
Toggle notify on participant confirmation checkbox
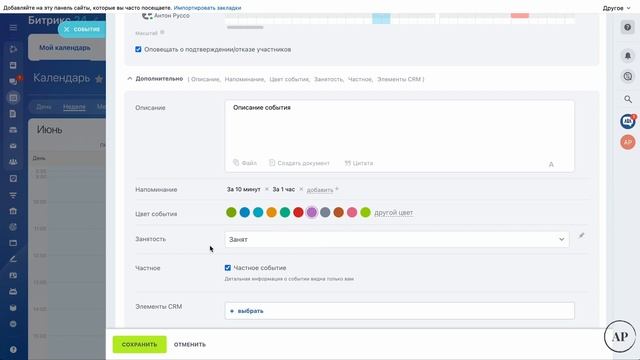point(138,49)
